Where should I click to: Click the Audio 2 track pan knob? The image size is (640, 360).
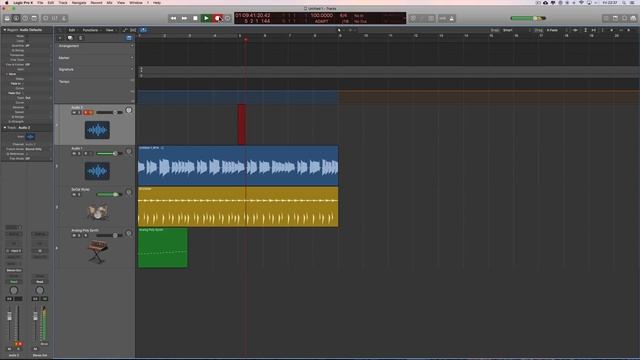[x=129, y=110]
